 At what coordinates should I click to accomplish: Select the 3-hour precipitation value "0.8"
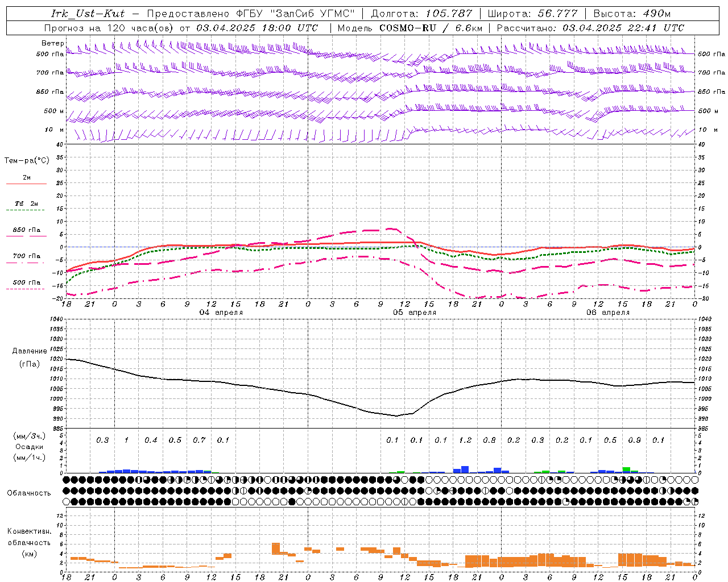click(x=489, y=440)
